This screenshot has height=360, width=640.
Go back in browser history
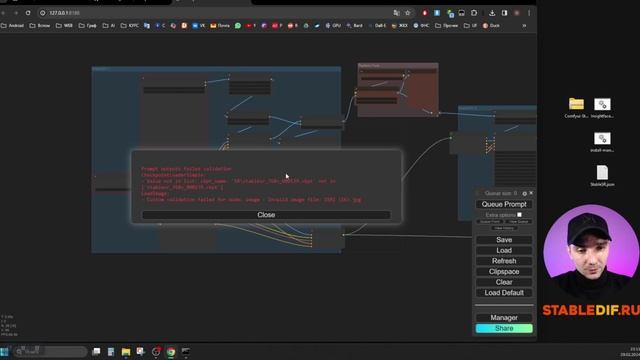[3, 13]
